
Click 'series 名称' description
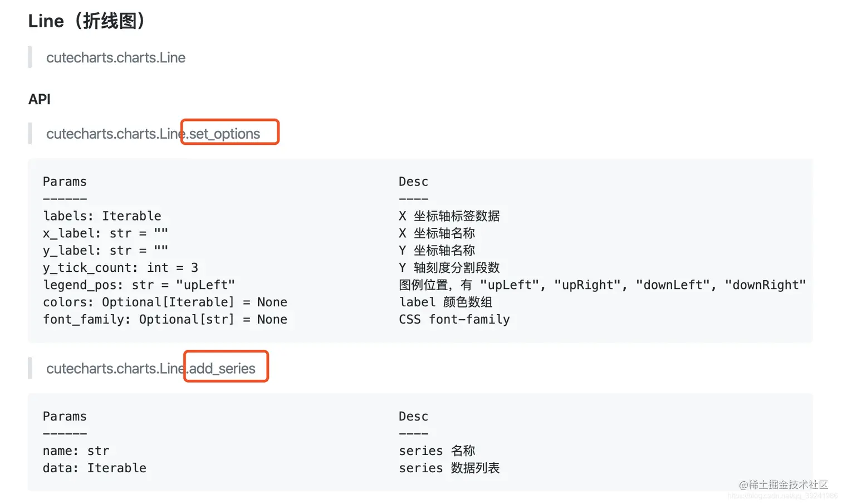point(437,451)
